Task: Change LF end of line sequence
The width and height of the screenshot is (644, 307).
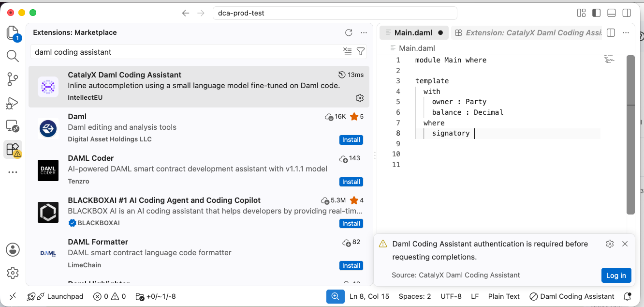Action: [475, 296]
